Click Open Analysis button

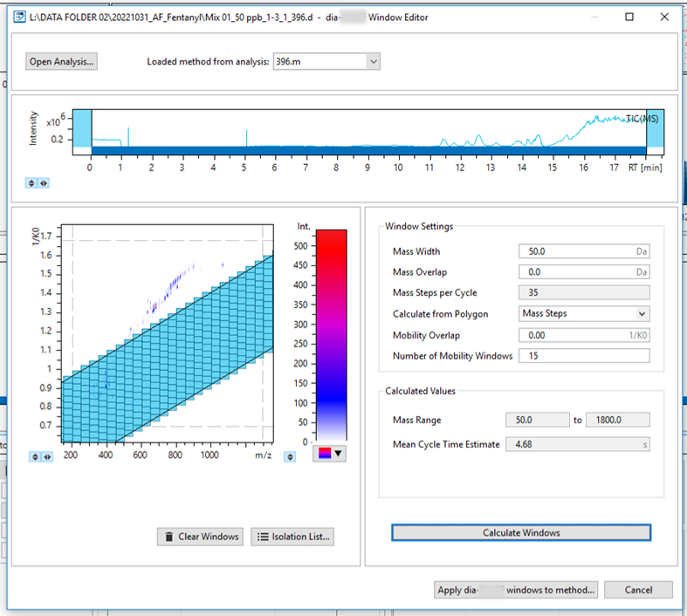62,62
